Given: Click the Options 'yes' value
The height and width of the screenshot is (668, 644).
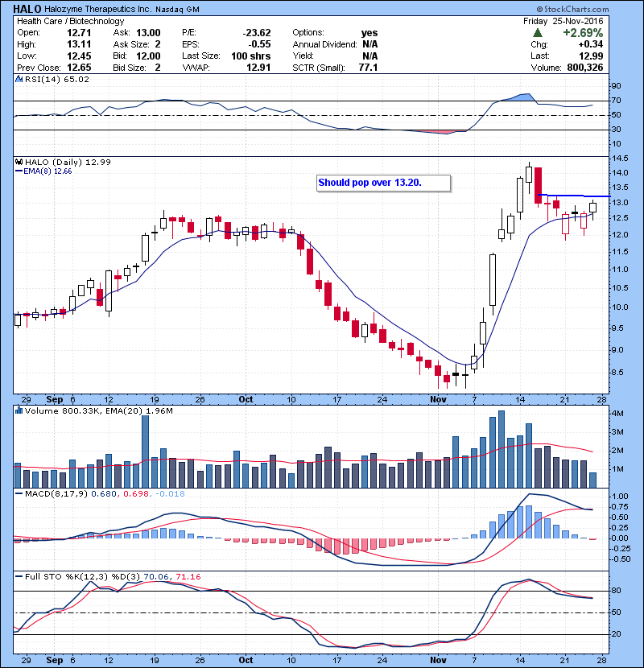Looking at the screenshot, I should tap(369, 33).
